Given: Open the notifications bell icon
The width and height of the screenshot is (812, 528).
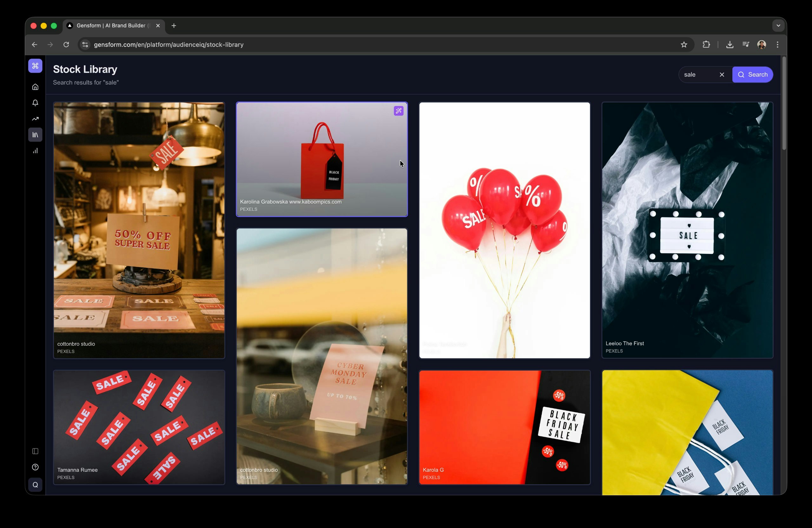Looking at the screenshot, I should pyautogui.click(x=35, y=102).
